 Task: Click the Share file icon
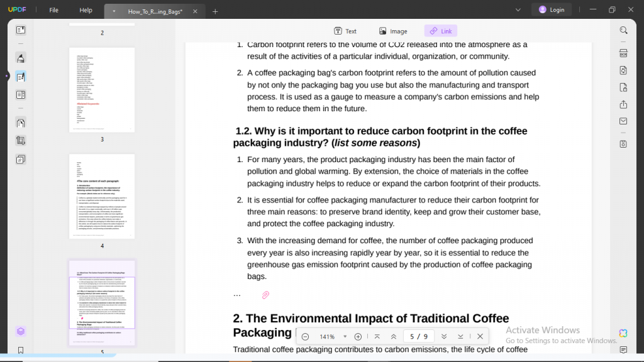point(623,104)
